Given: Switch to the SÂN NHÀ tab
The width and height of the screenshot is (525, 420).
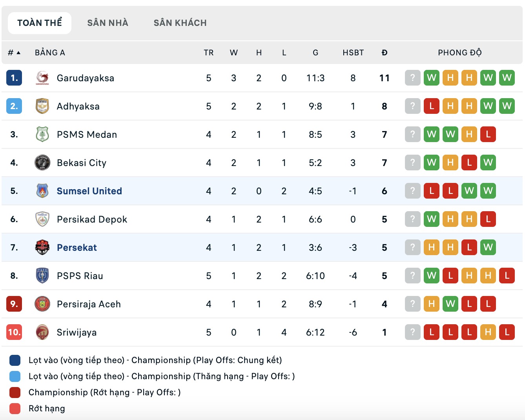Looking at the screenshot, I should (108, 23).
